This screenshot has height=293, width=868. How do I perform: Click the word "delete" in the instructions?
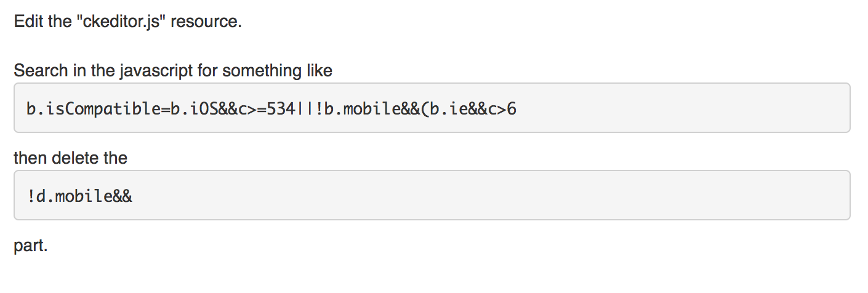point(76,158)
